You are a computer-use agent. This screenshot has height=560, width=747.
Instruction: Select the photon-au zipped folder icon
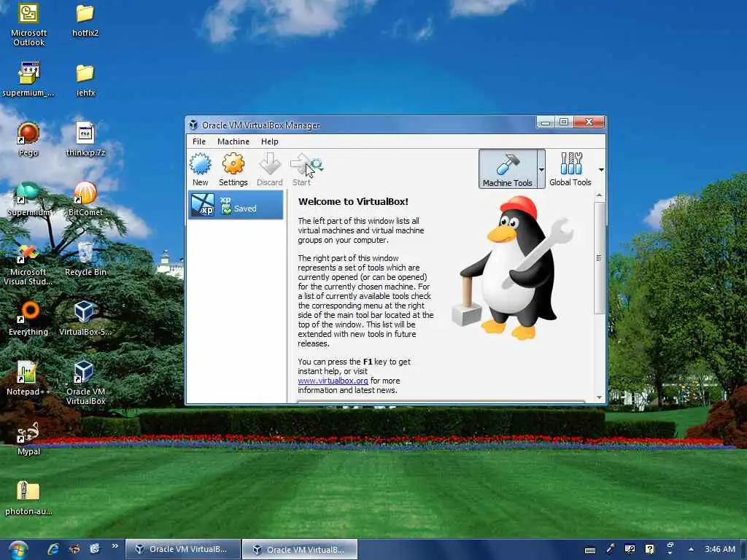pyautogui.click(x=28, y=498)
